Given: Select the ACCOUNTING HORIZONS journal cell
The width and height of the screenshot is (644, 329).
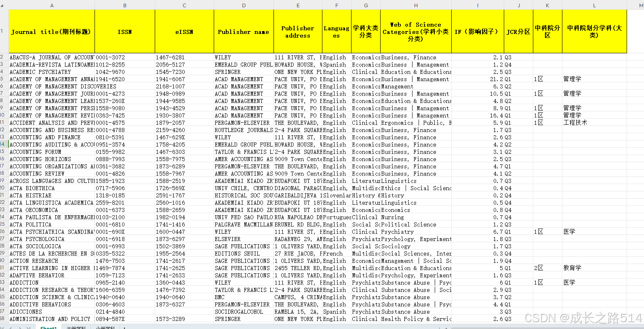Looking at the screenshot, I should point(52,159).
